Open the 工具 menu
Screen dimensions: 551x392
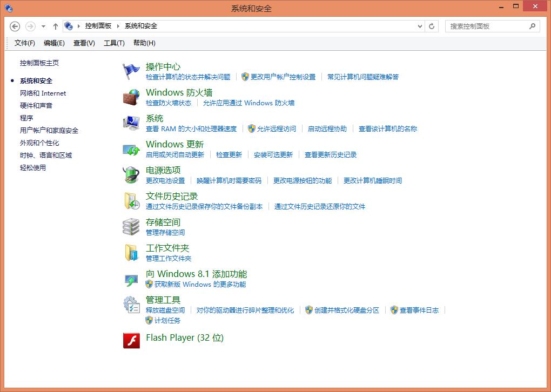pos(113,43)
